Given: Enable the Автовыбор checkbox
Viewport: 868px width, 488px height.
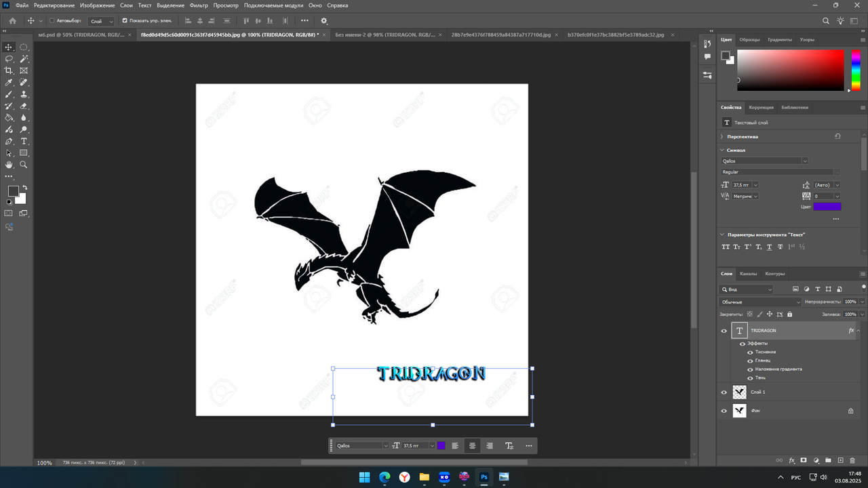Looking at the screenshot, I should (x=52, y=21).
